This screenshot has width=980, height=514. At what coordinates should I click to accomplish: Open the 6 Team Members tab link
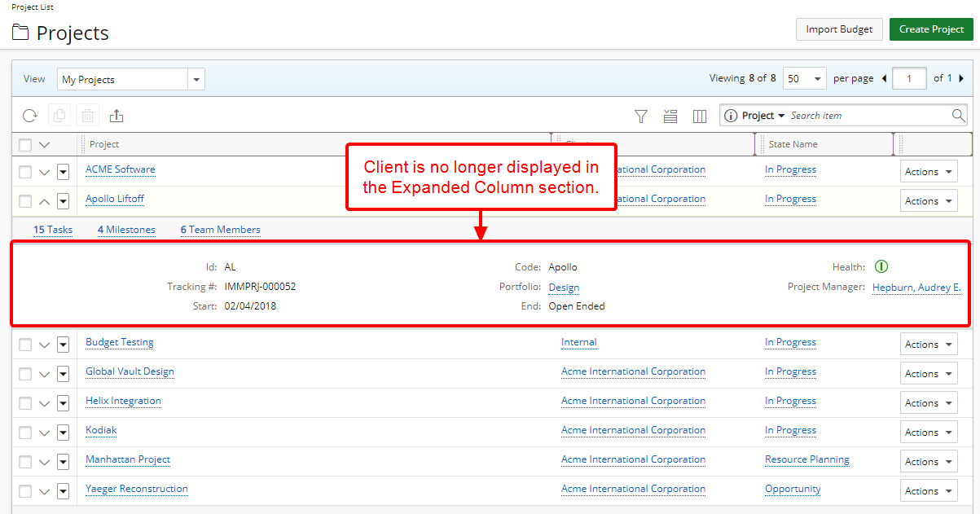(220, 230)
